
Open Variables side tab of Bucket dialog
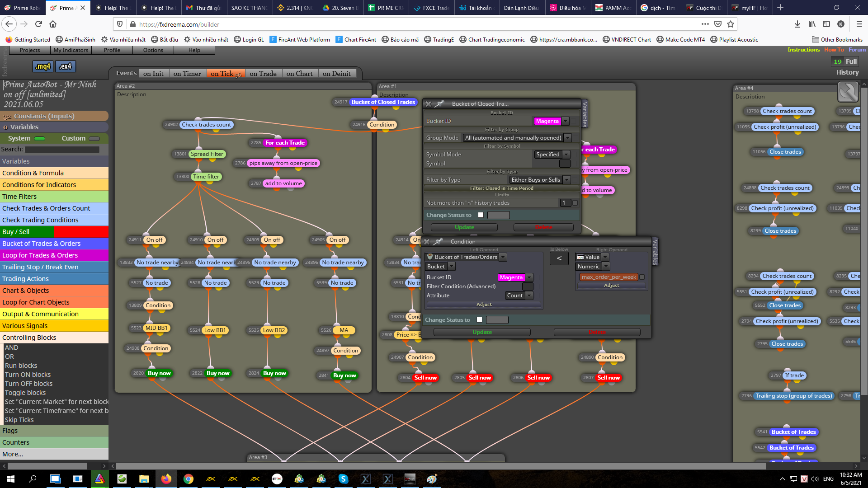tap(585, 114)
